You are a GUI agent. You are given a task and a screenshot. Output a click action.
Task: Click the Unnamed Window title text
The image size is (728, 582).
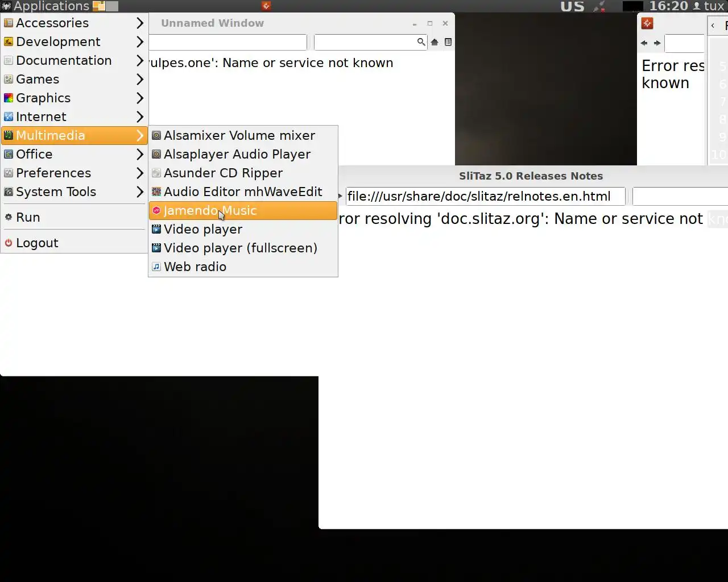click(x=212, y=23)
